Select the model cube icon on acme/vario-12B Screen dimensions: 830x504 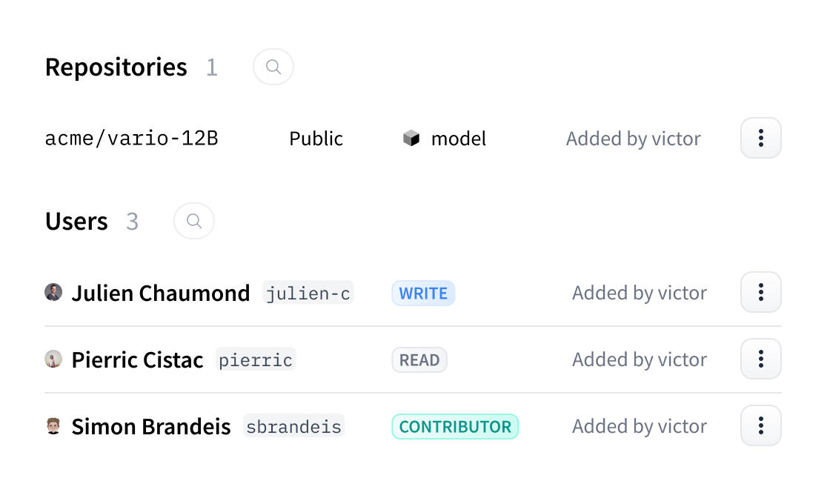[x=411, y=138]
